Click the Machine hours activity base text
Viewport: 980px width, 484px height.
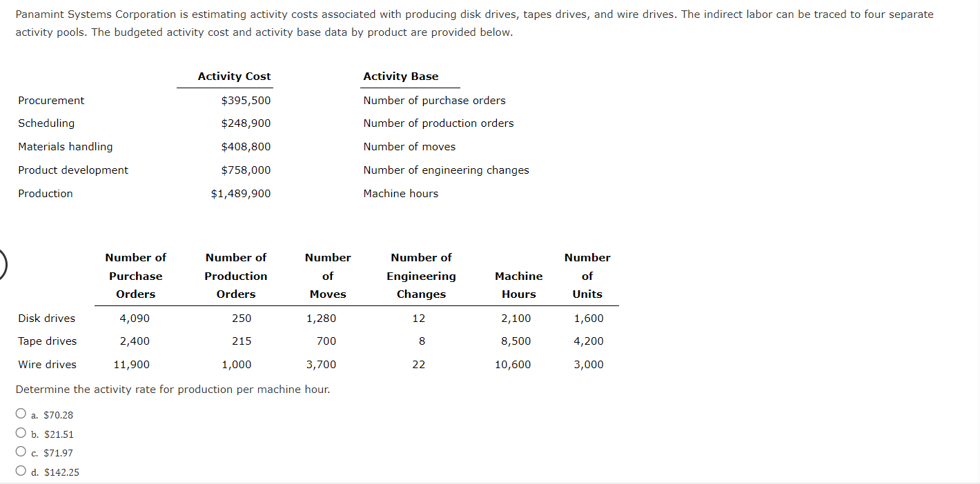tap(401, 193)
